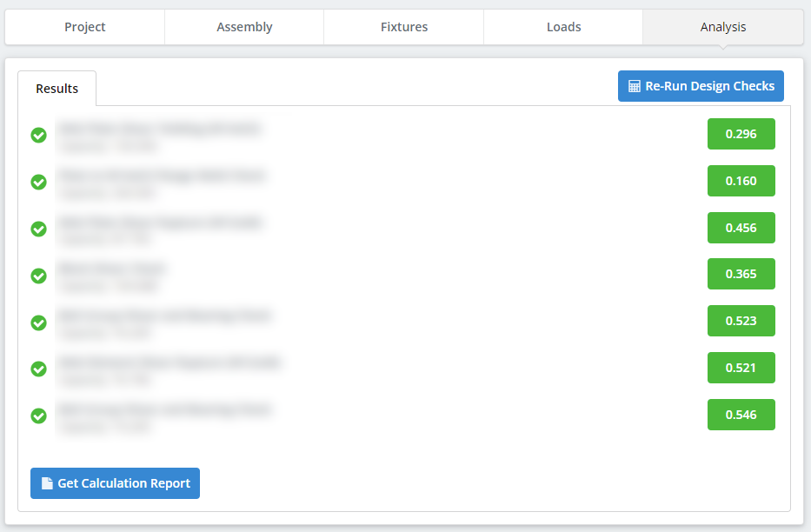Screen dimensions: 811x532
Task: Click the green check icon beside the 0.546 result
Action: pyautogui.click(x=38, y=416)
